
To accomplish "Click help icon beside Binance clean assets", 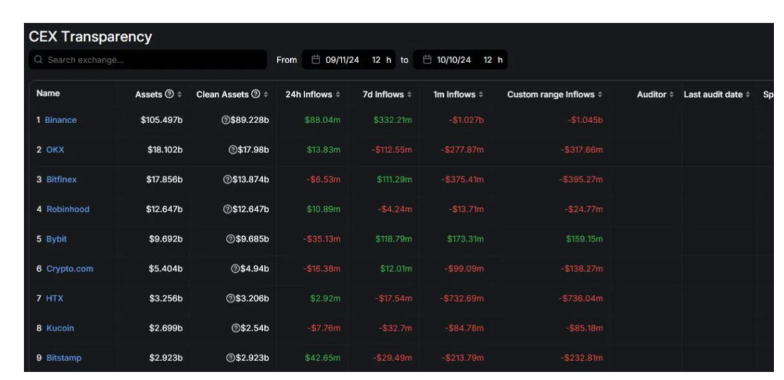I will (226, 120).
